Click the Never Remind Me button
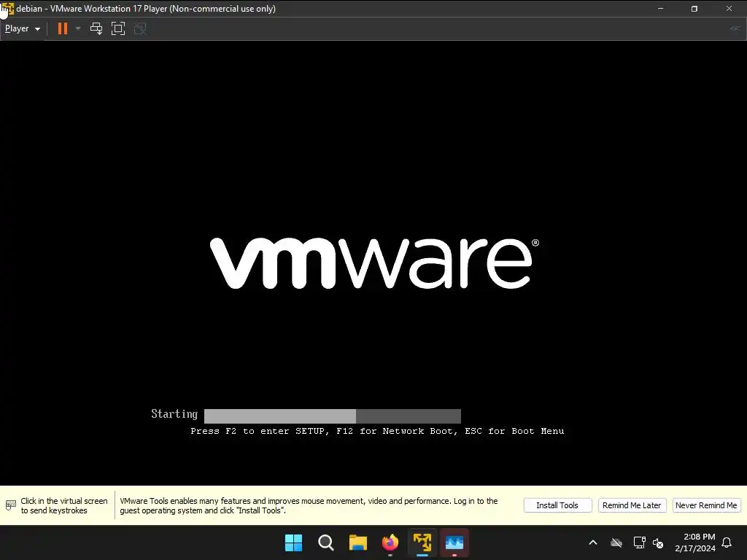 pyautogui.click(x=706, y=505)
